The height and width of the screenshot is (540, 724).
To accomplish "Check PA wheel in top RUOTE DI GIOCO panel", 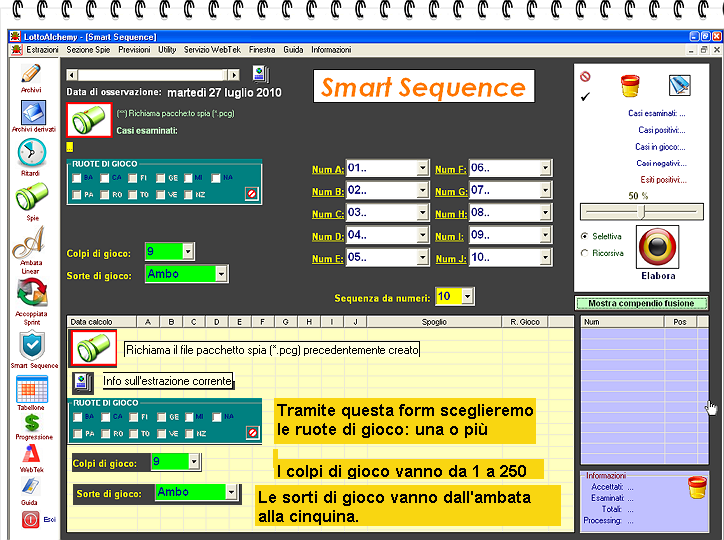I will (77, 195).
